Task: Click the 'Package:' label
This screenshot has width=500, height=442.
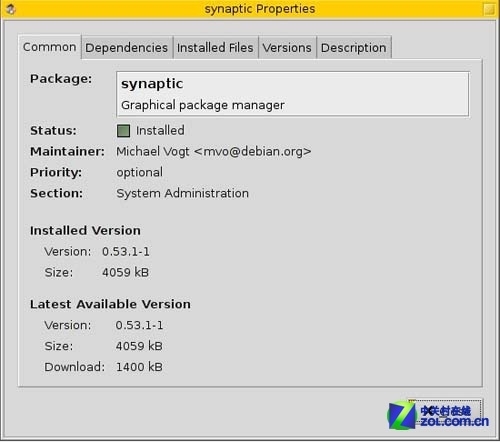Action: click(x=61, y=79)
